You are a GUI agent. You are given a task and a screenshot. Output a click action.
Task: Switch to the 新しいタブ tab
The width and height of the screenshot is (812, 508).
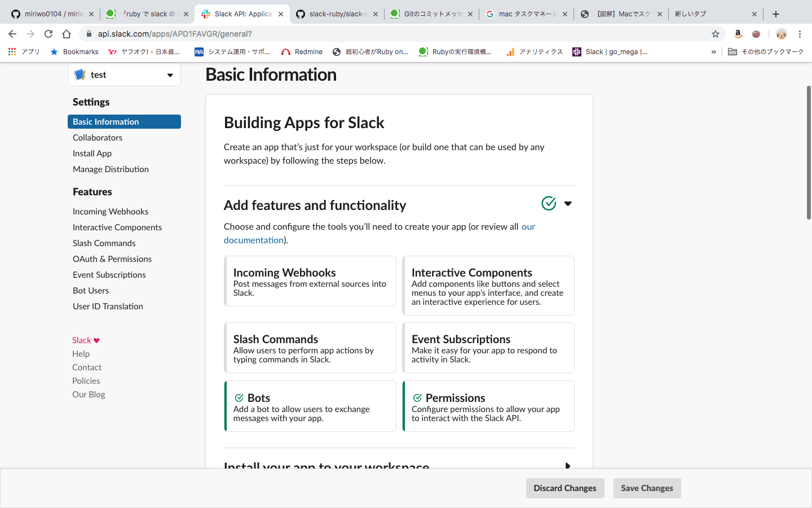click(x=715, y=14)
